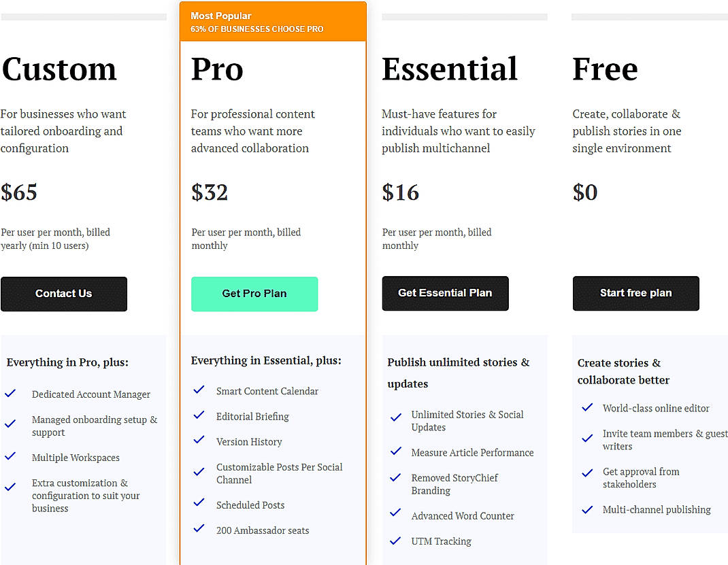
Task: Click the Essential plan title
Action: pyautogui.click(x=450, y=69)
